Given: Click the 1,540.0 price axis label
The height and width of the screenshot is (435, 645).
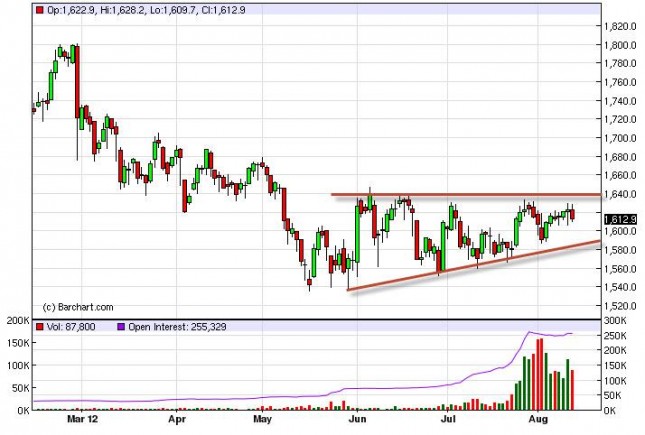Looking at the screenshot, I should [x=620, y=287].
